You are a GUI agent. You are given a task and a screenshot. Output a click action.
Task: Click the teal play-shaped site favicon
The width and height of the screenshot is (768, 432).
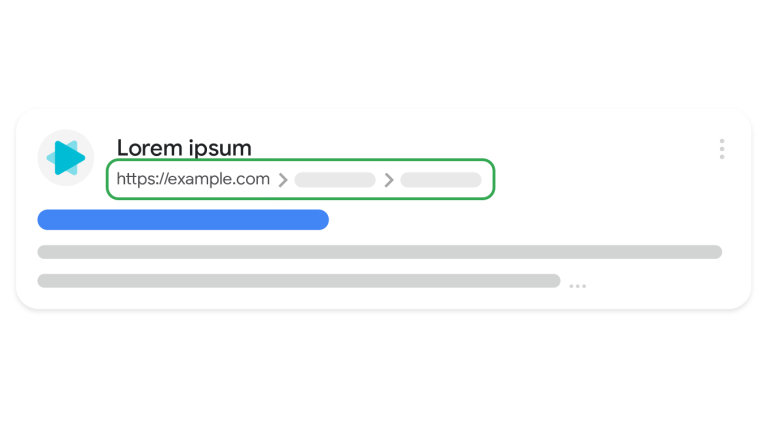(x=66, y=158)
